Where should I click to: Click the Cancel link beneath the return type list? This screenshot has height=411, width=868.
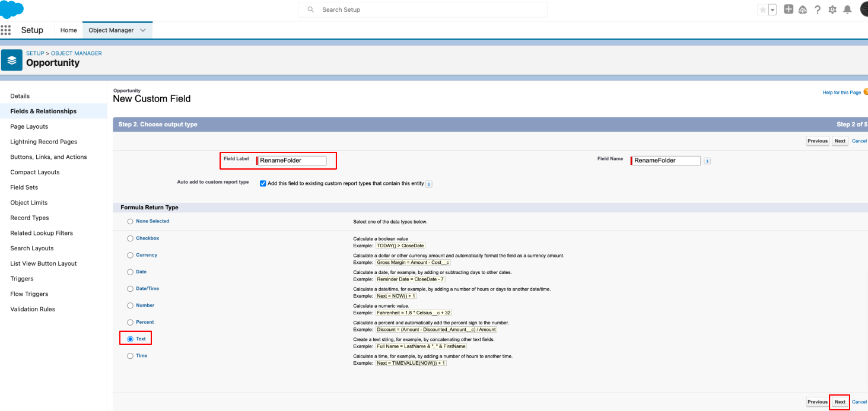click(859, 402)
